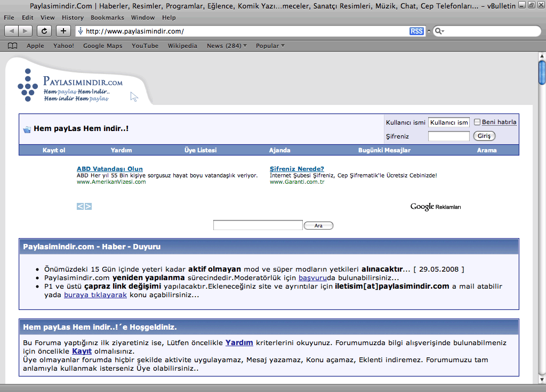Click the Ara search button
Viewport: 546px width, 392px height.
(319, 226)
